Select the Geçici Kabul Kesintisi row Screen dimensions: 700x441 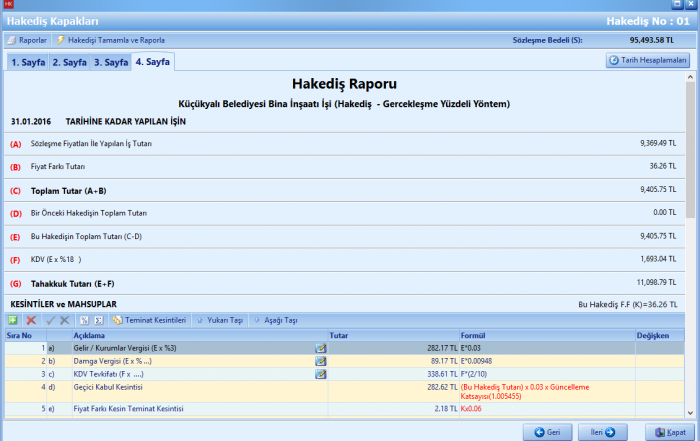[x=150, y=386]
